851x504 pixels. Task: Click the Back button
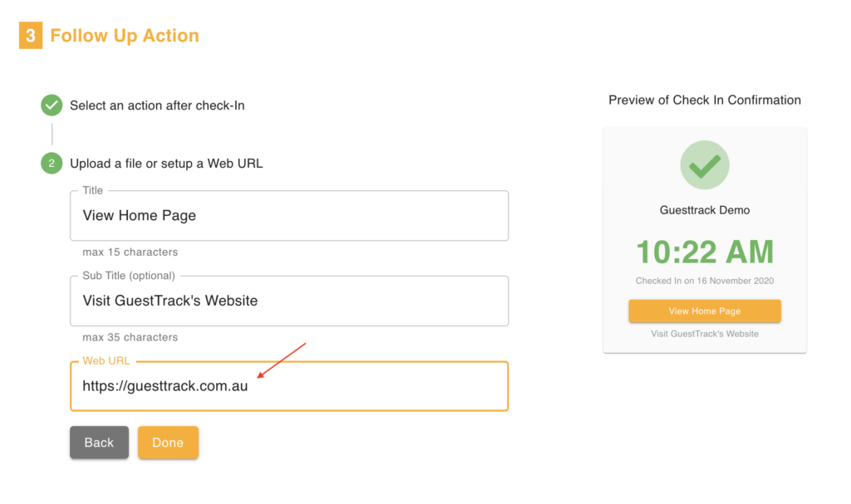99,442
